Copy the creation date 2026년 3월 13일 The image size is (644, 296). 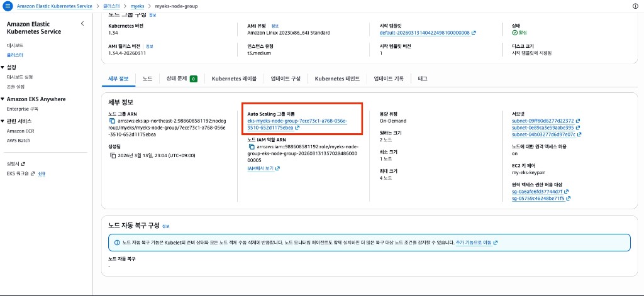pyautogui.click(x=111, y=156)
